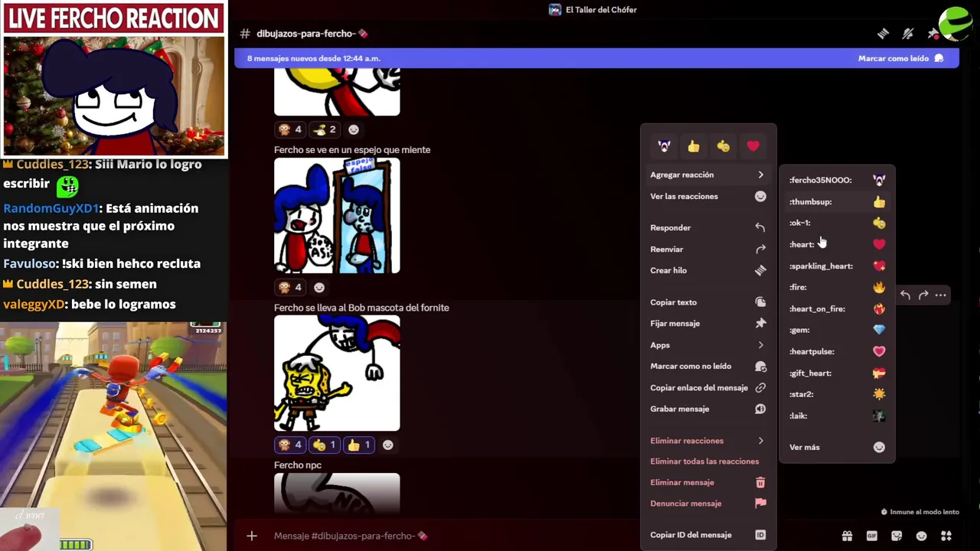The width and height of the screenshot is (980, 551).
Task: Choose Denunciar mensaje in context menu
Action: tap(708, 504)
